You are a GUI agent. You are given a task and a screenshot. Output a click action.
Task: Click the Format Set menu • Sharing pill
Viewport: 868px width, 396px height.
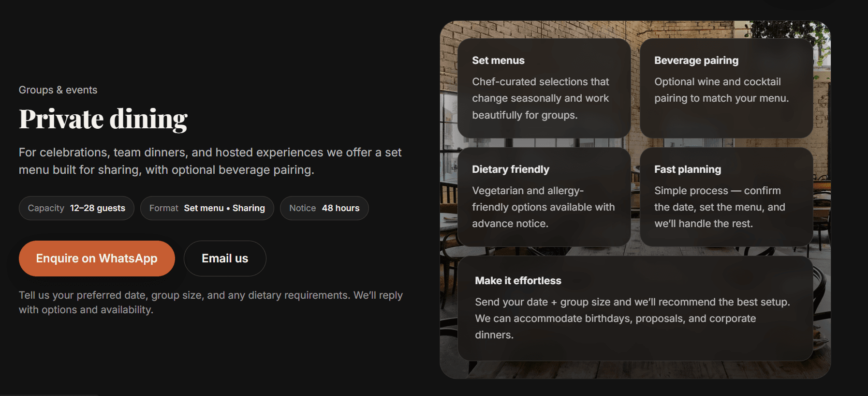[x=207, y=208]
